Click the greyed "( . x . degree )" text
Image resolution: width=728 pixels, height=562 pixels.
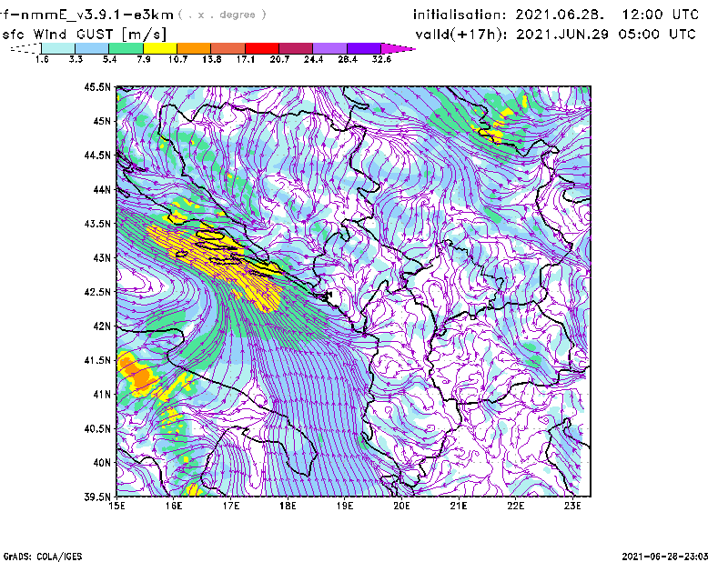222,15
